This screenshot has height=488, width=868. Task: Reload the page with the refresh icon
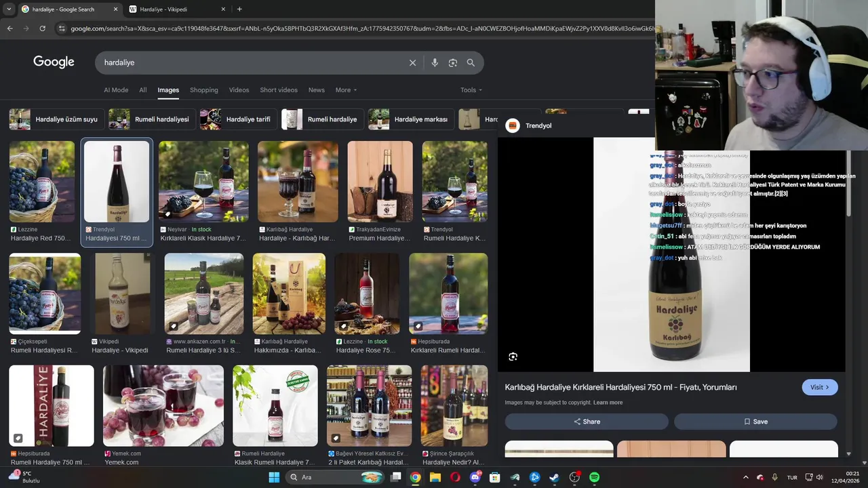point(42,28)
